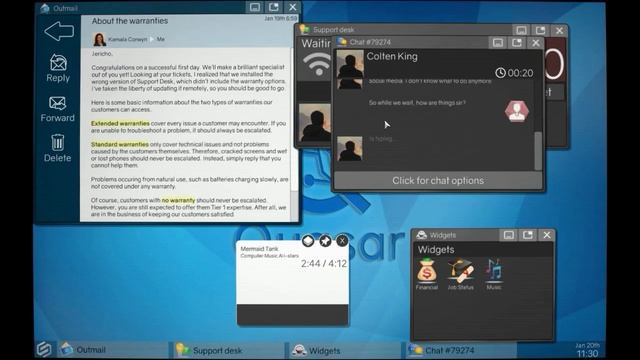
Task: Select the highlighted 'no warranty' text
Action: pos(178,200)
